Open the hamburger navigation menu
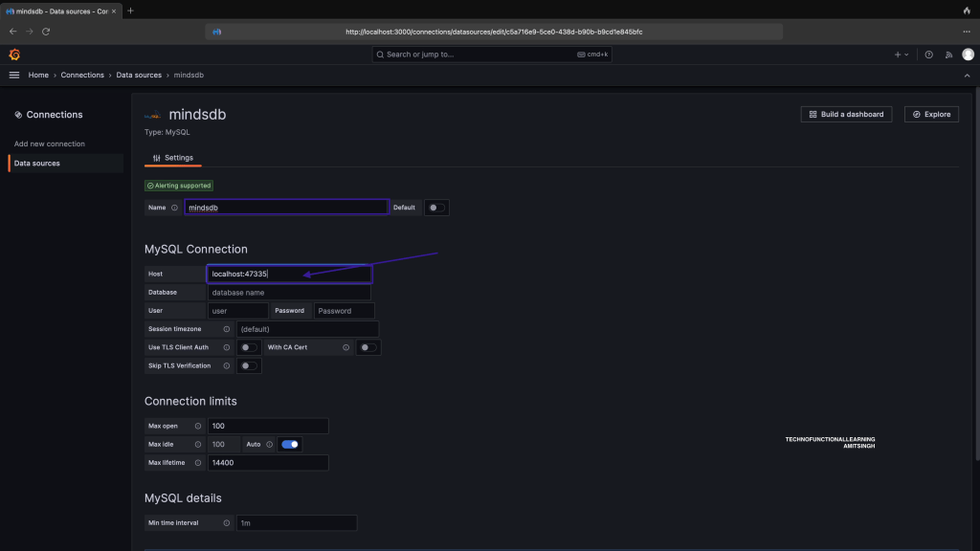 [x=14, y=75]
